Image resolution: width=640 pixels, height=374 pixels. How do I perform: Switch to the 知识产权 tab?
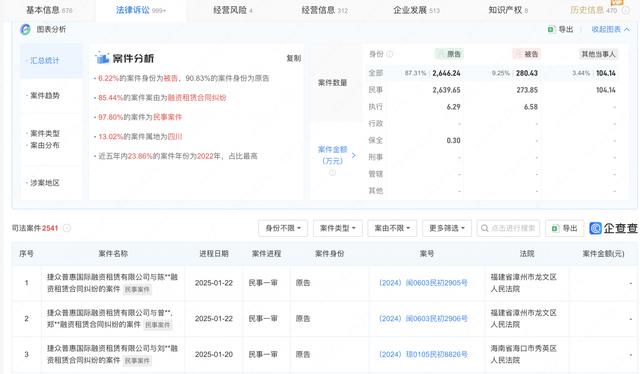point(508,10)
